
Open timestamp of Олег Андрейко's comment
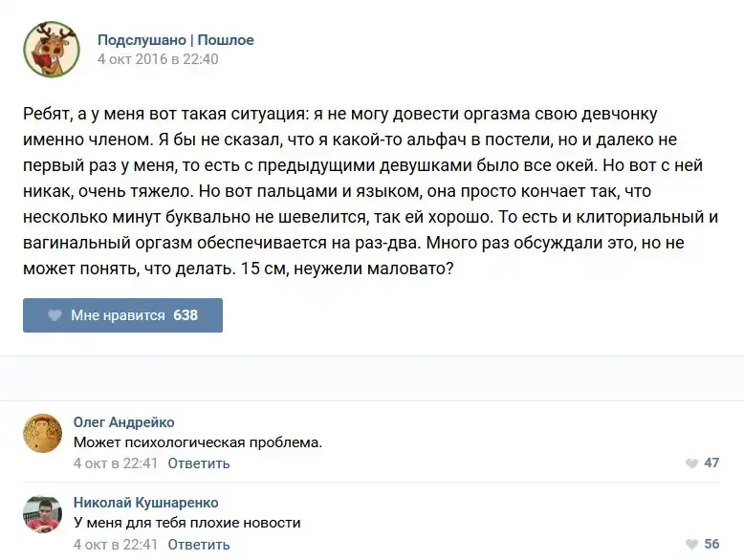click(x=115, y=463)
